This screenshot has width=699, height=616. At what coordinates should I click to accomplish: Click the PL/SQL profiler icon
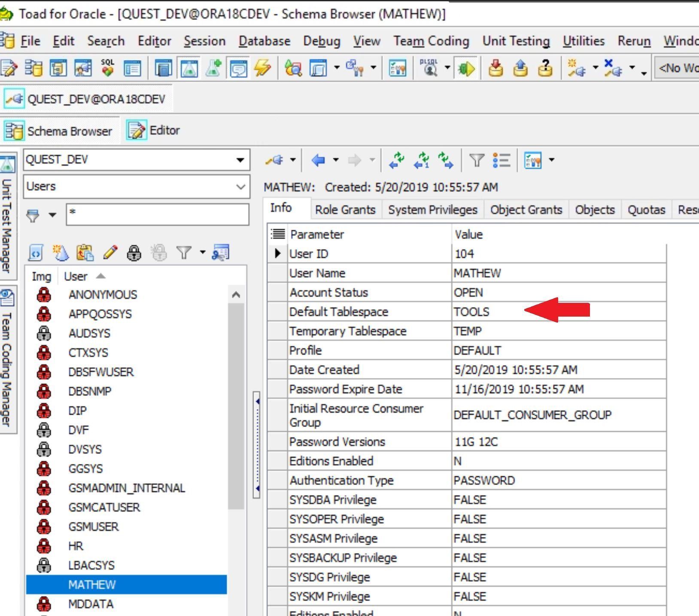click(429, 68)
